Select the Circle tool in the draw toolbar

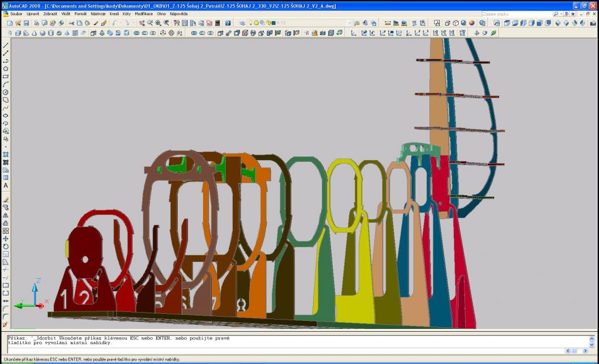(6, 92)
